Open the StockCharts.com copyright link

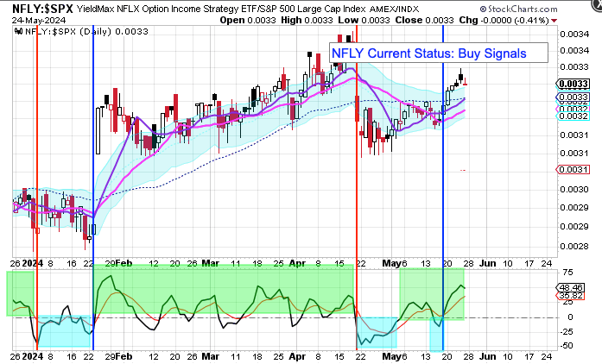(x=552, y=8)
